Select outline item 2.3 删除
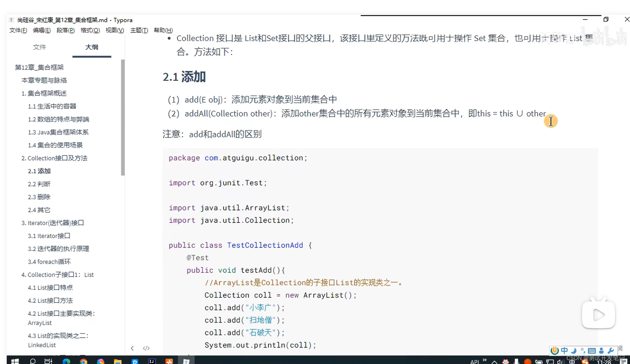Screen dimensions: 630x364 click(39, 197)
